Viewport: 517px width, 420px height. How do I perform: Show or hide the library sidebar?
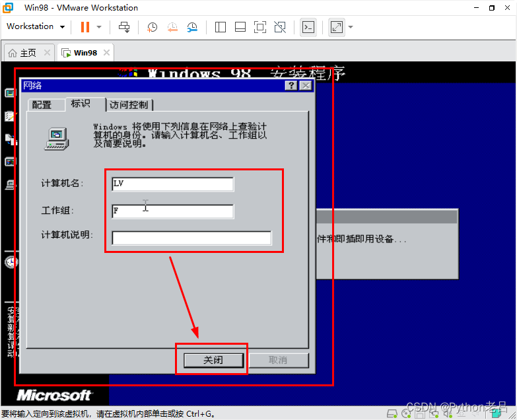tap(221, 27)
